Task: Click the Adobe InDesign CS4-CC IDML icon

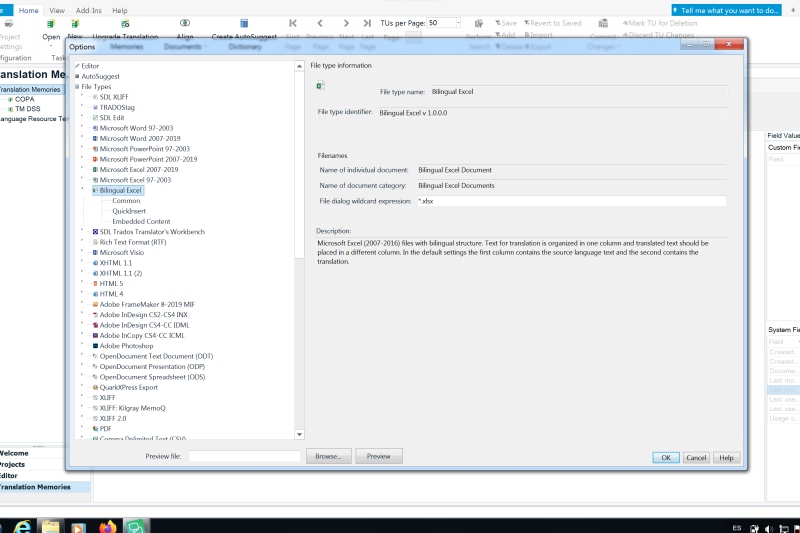Action: point(95,325)
